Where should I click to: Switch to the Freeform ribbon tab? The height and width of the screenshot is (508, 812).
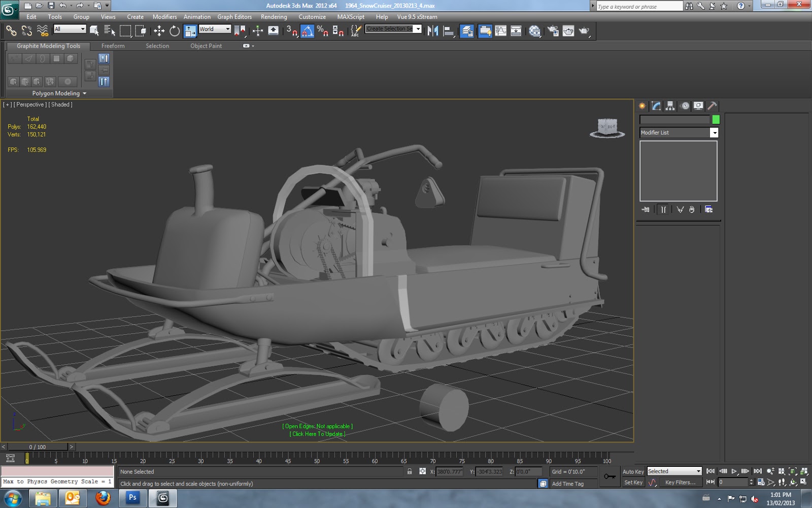(x=113, y=46)
